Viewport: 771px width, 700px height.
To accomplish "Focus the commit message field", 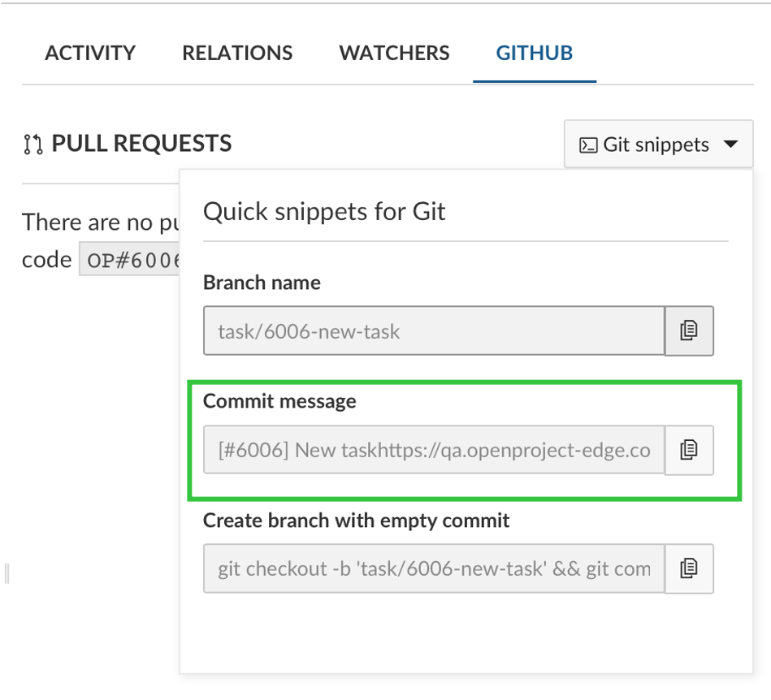I will [434, 450].
